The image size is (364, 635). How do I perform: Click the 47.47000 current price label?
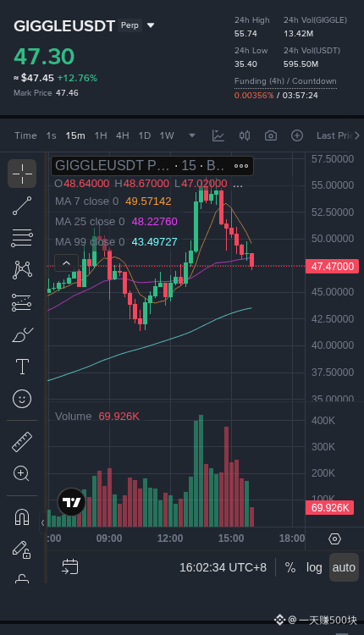point(332,267)
